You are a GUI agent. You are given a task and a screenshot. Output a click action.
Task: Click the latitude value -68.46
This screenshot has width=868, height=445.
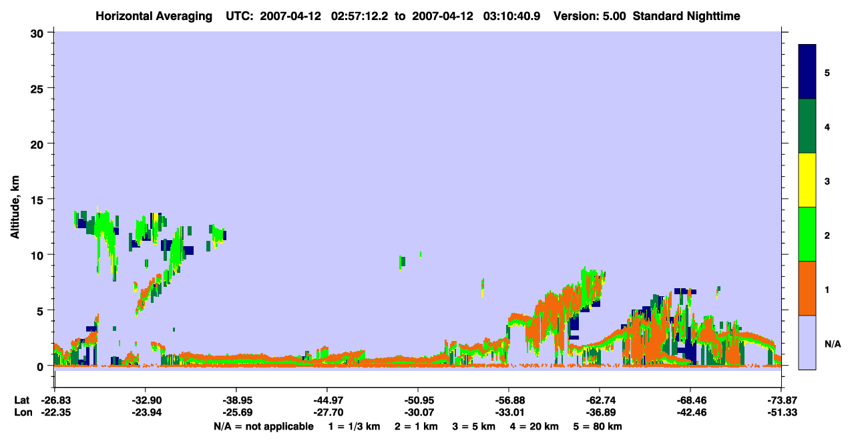click(x=690, y=400)
